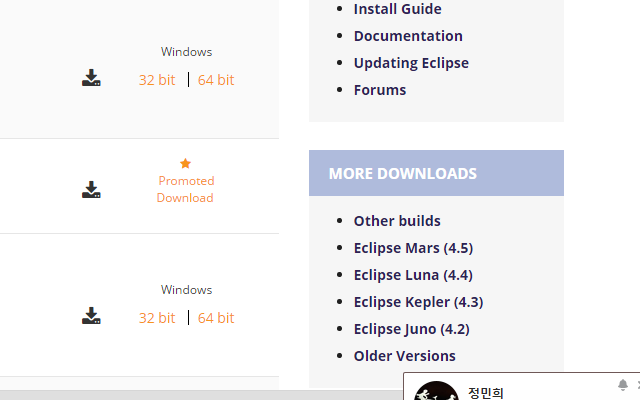Click the download icon beside the lower Windows entry
This screenshot has width=640, height=400.
pyautogui.click(x=91, y=316)
